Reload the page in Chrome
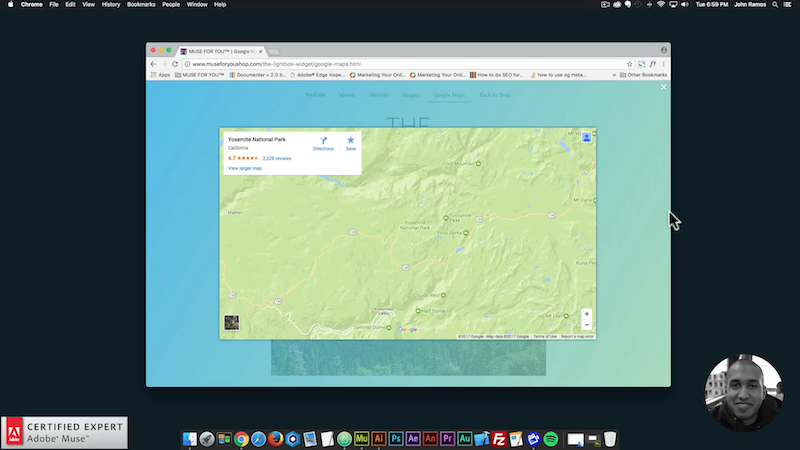 pos(175,64)
